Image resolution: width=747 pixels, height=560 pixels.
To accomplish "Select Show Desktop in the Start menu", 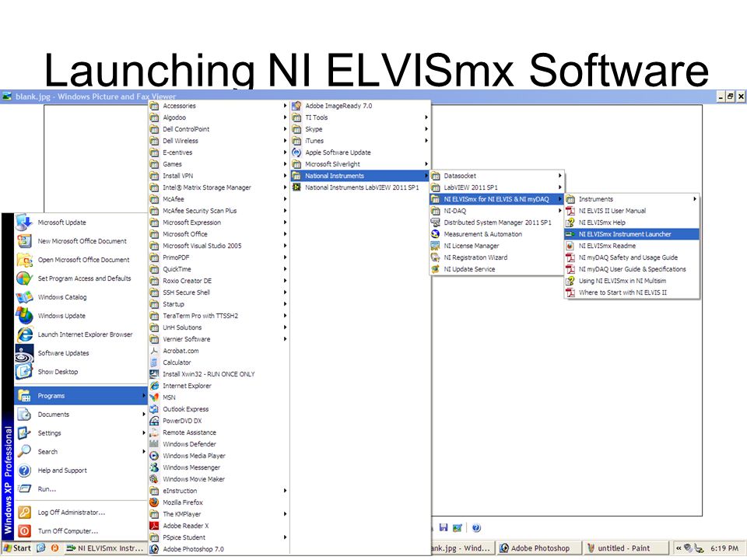I will (80, 372).
